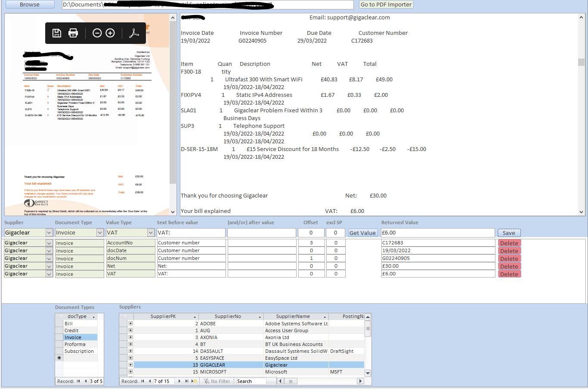Open the Document Type combo box in the entry row
The width and height of the screenshot is (588, 389).
click(100, 233)
